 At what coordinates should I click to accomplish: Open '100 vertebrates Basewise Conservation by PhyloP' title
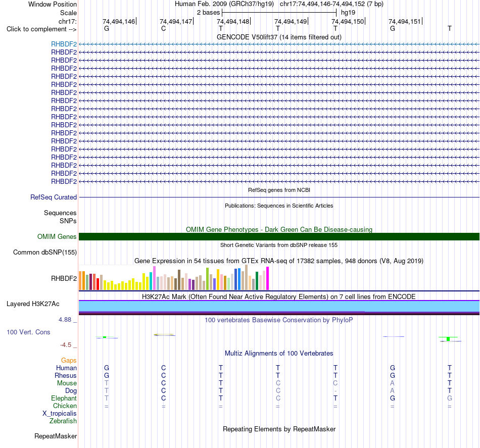pos(279,320)
